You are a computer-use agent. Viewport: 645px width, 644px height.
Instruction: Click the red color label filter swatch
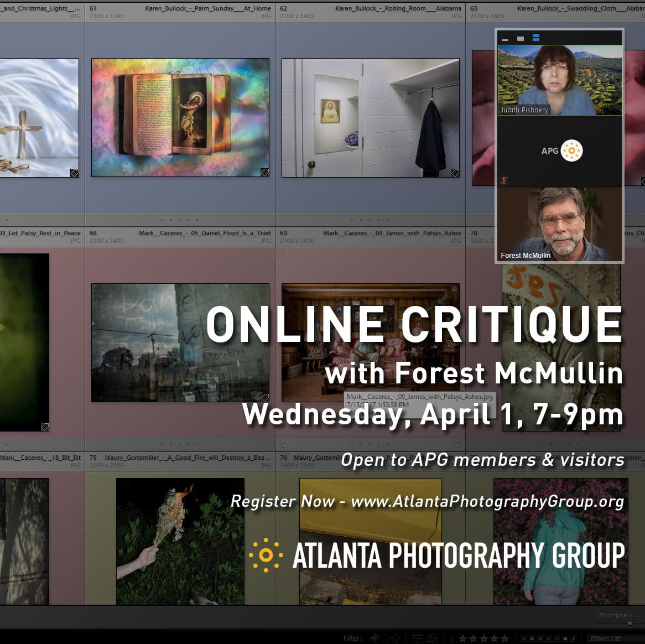[x=523, y=637]
